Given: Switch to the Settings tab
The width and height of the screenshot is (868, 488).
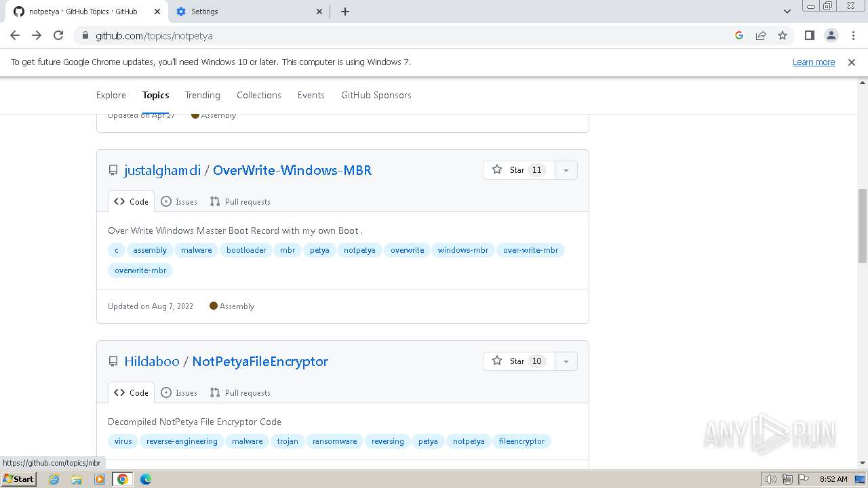Looking at the screenshot, I should tap(249, 12).
